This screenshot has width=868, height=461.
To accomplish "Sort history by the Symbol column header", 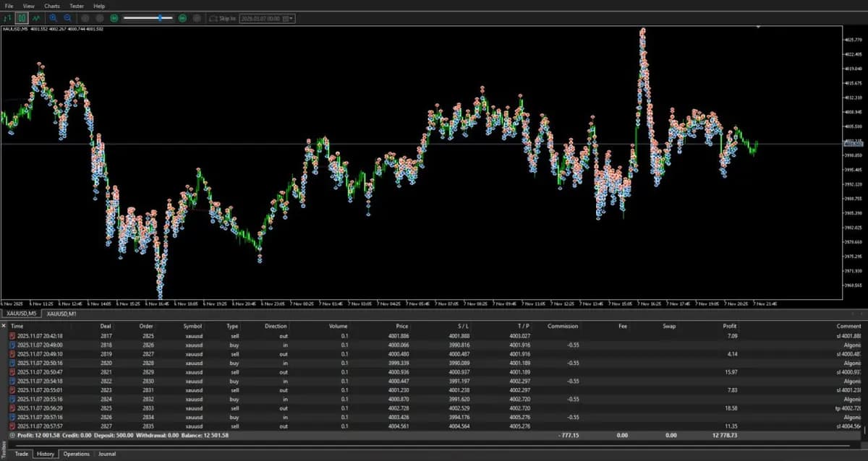I will point(192,327).
